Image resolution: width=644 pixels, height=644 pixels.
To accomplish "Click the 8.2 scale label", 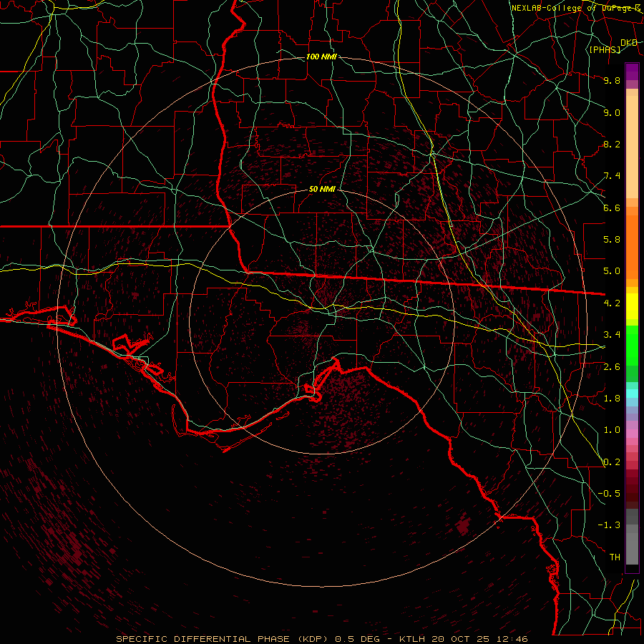I will 612,144.
